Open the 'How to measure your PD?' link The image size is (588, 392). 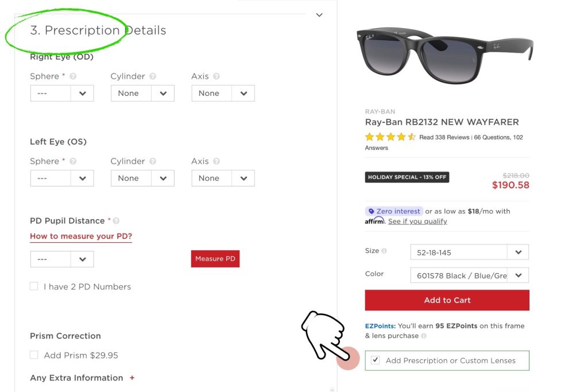coord(80,236)
